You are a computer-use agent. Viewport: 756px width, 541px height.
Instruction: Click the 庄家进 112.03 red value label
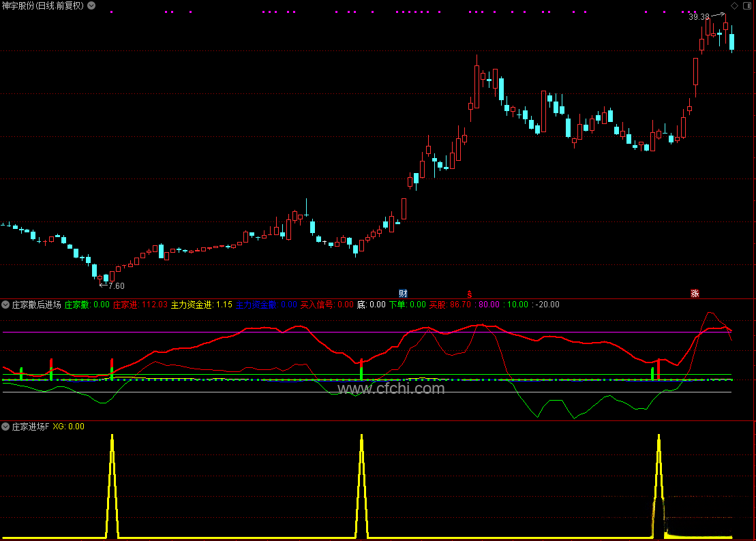(140, 305)
